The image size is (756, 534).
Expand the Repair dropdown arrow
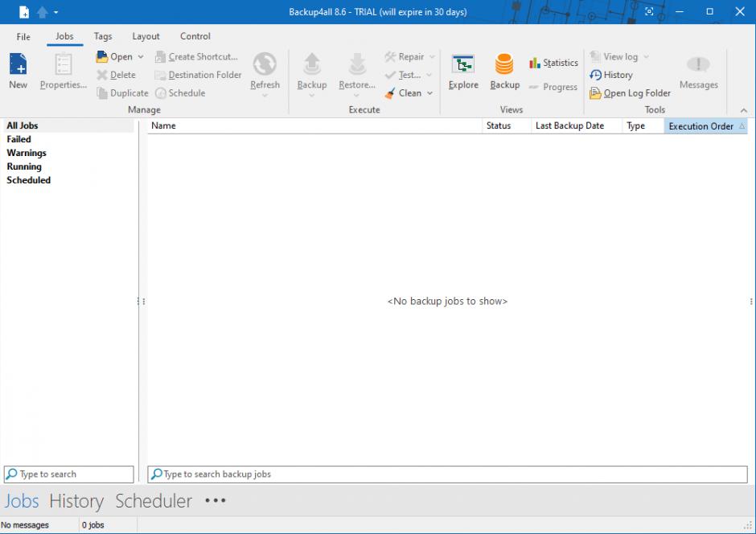pos(432,56)
